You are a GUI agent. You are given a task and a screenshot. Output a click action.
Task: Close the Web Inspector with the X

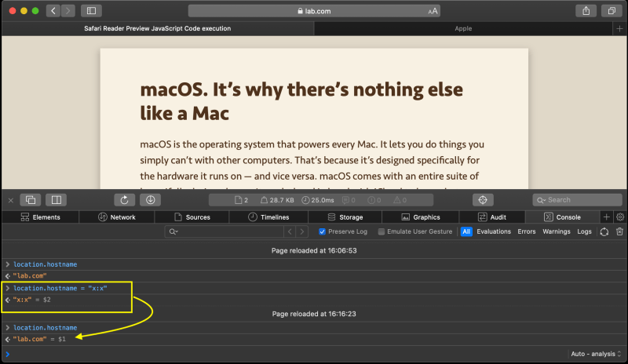(x=11, y=200)
